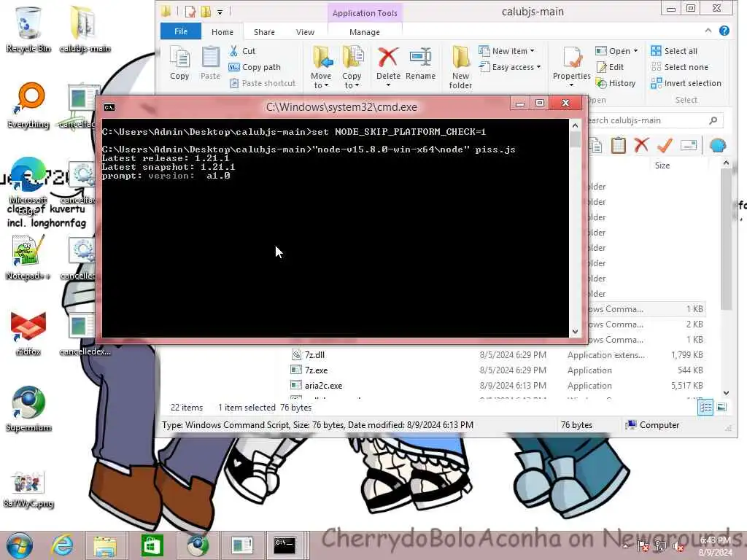
Task: Open Recycle Bin desktop icon
Action: click(x=28, y=29)
